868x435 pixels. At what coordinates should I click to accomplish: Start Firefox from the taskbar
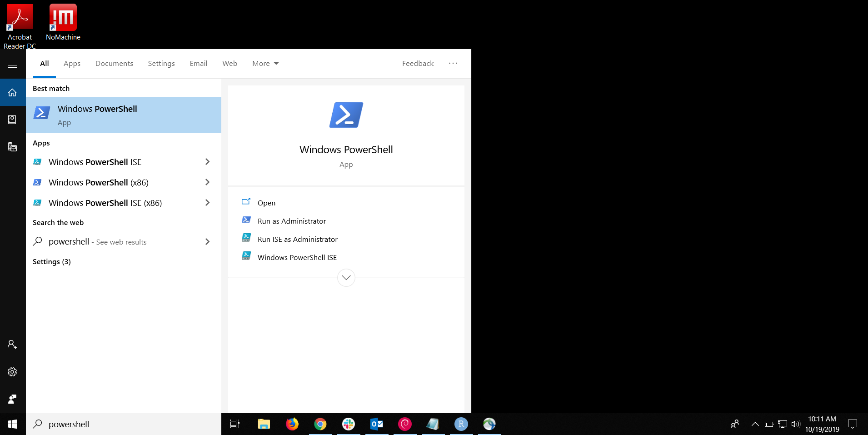tap(292, 424)
